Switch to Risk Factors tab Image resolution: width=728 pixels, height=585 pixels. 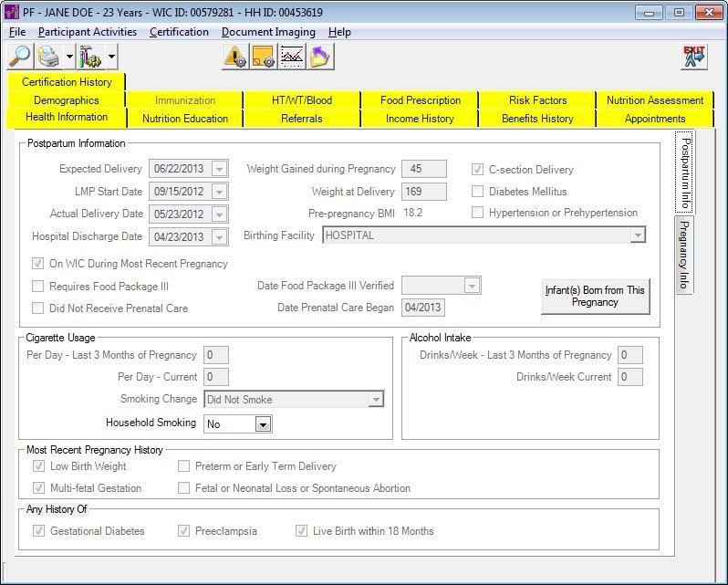(x=537, y=100)
